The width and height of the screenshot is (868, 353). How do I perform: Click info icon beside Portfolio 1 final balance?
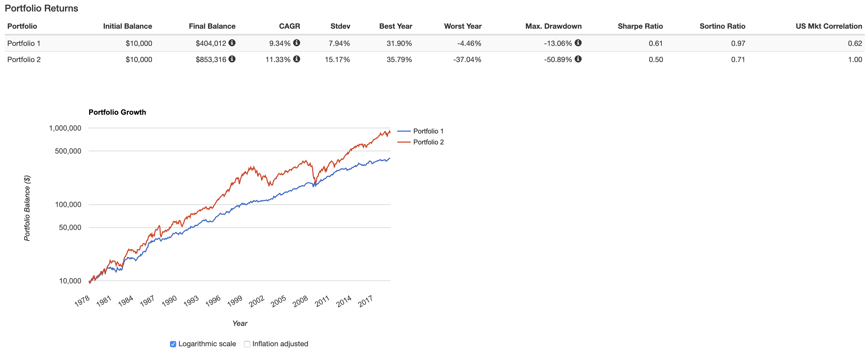232,43
